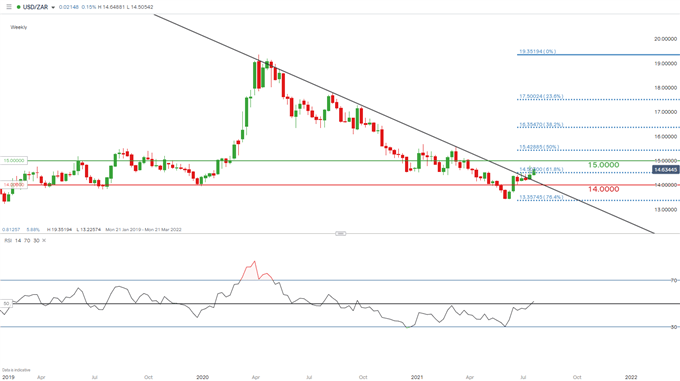Select the 13.35745 (76.4%) Fibonacci label
This screenshot has height=381, width=680.
click(x=541, y=197)
